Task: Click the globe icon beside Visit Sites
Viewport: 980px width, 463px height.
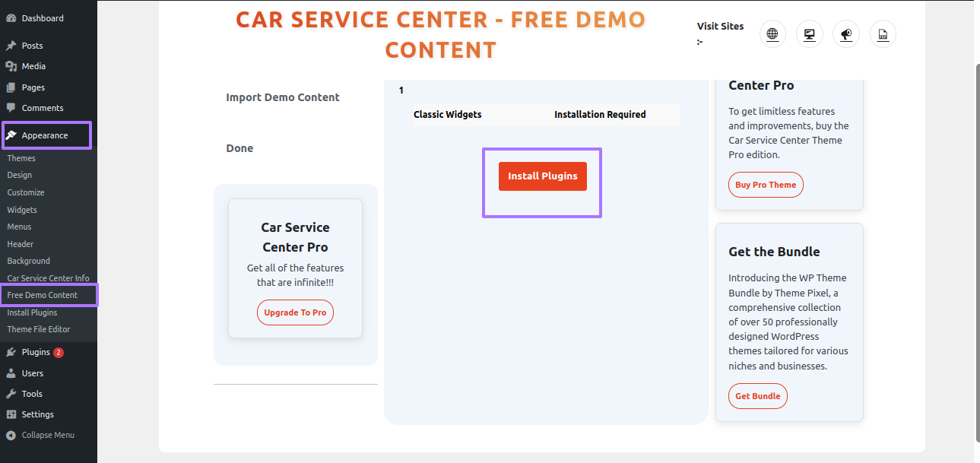Action: point(772,33)
